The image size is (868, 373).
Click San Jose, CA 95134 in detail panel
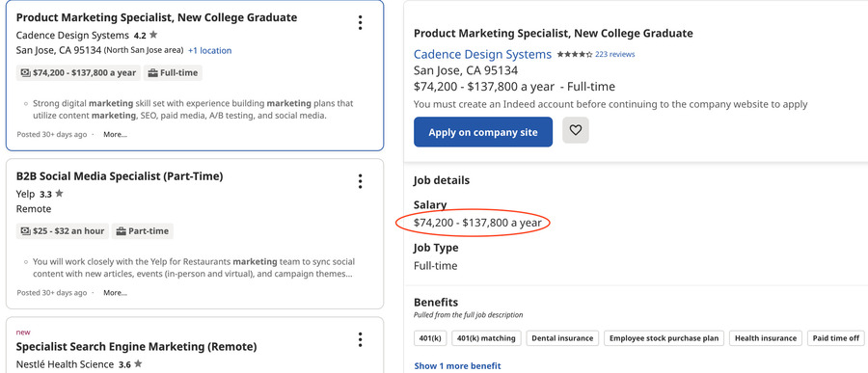click(466, 70)
